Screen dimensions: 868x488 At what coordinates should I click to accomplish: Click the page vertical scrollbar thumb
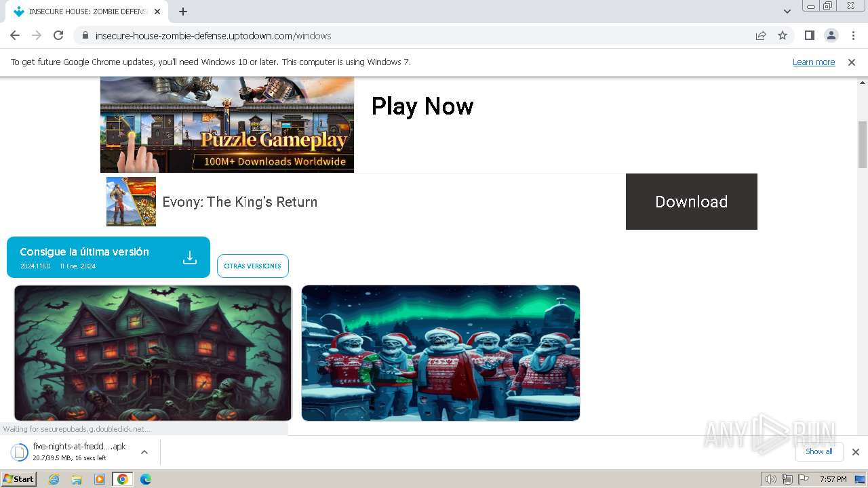[862, 144]
